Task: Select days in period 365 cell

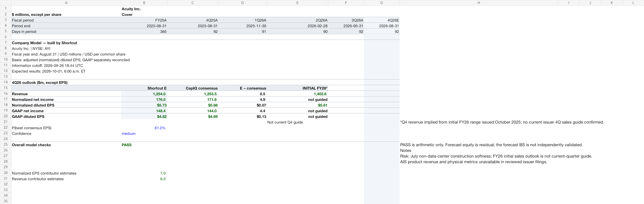Action: (144, 31)
